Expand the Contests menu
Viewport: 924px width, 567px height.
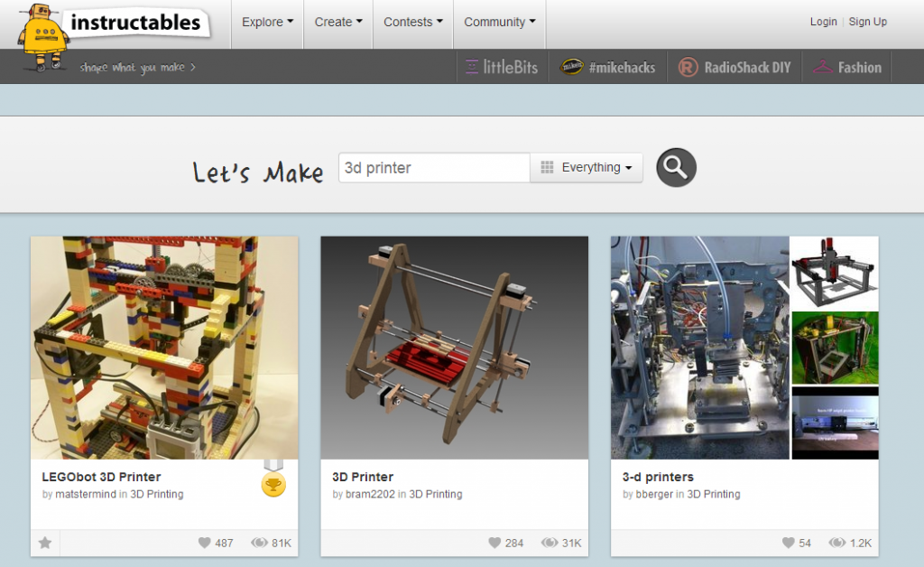pos(412,22)
